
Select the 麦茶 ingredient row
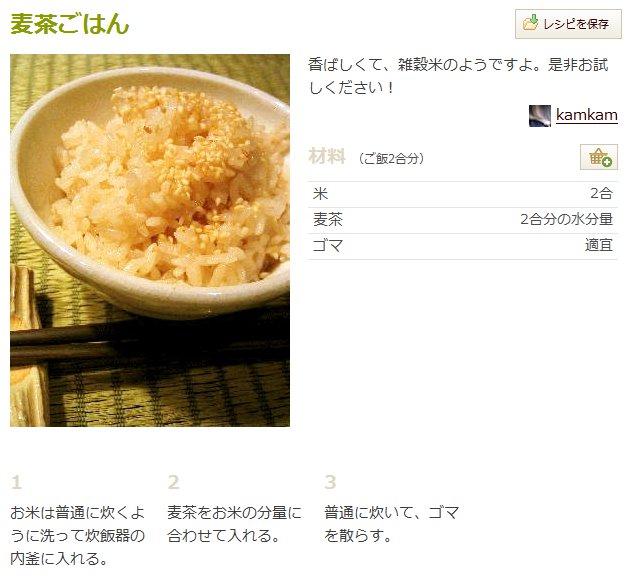point(462,220)
